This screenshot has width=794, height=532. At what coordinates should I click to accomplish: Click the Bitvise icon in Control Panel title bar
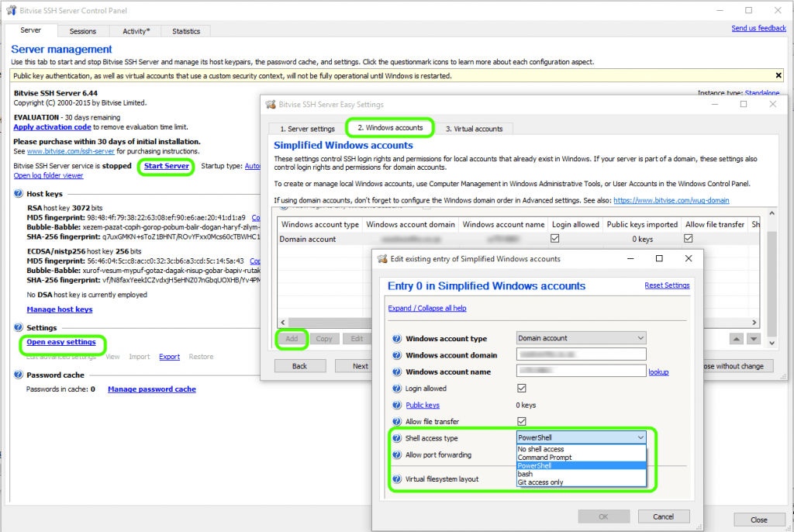coord(11,10)
